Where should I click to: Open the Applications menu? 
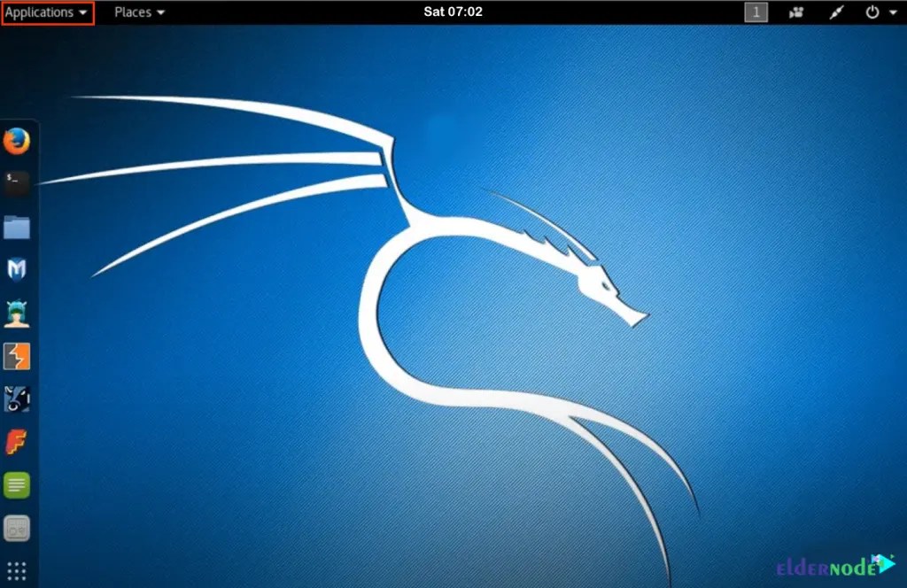tap(46, 12)
